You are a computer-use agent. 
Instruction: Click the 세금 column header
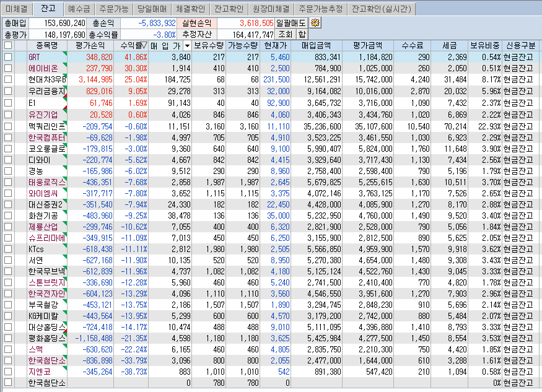(449, 45)
